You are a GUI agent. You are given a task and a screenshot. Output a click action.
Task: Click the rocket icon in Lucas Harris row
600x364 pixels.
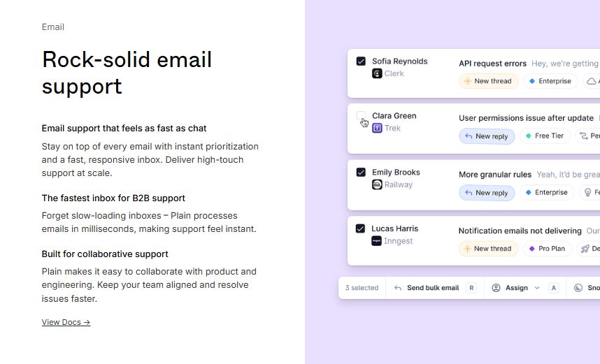coord(583,249)
